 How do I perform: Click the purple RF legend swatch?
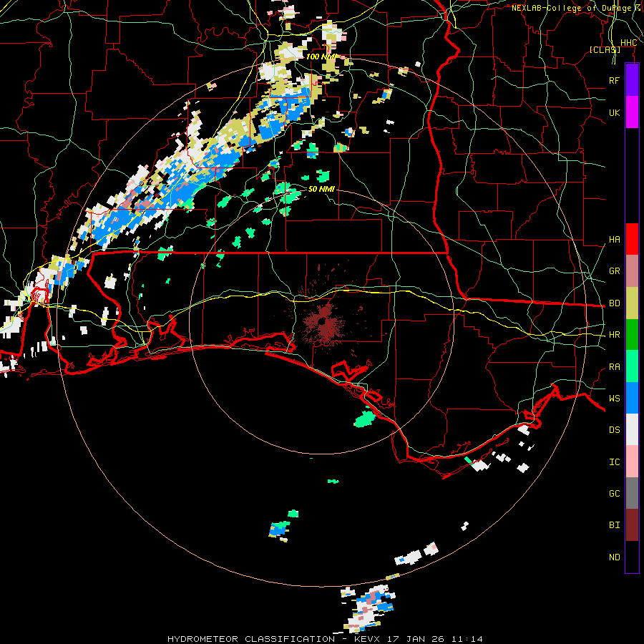point(632,80)
